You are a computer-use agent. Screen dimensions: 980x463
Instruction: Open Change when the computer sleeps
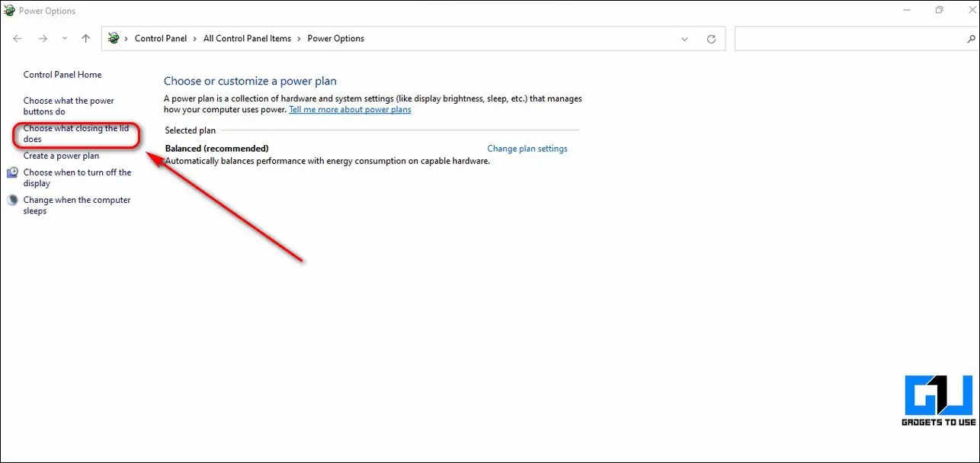pos(77,205)
